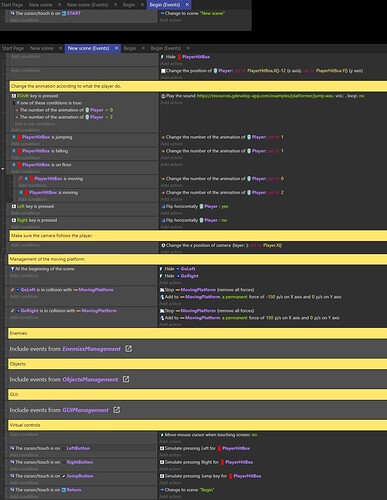Toggle the 'yes' value for Left key flip action
This screenshot has height=500, width=387.
[x=225, y=206]
